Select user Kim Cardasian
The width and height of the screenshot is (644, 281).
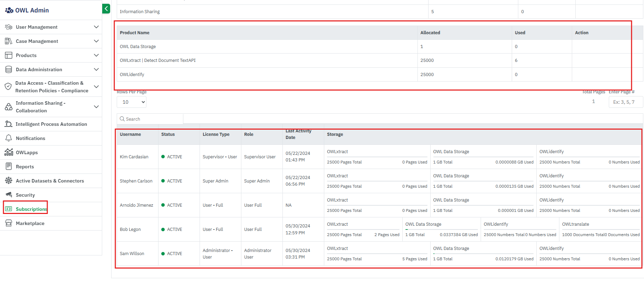tap(134, 157)
